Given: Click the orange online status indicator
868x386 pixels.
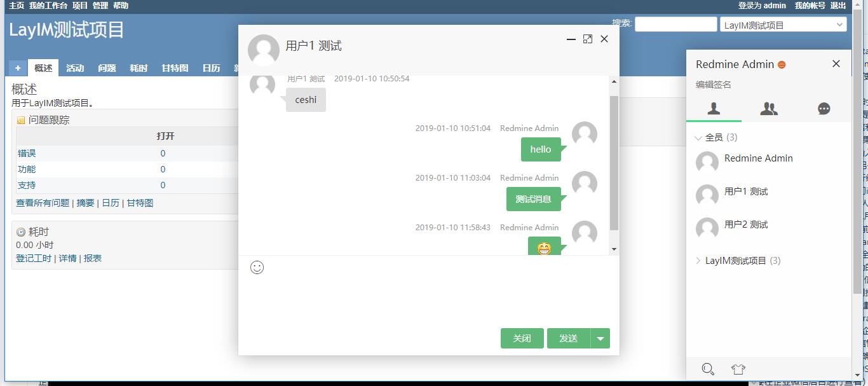Looking at the screenshot, I should pyautogui.click(x=782, y=65).
